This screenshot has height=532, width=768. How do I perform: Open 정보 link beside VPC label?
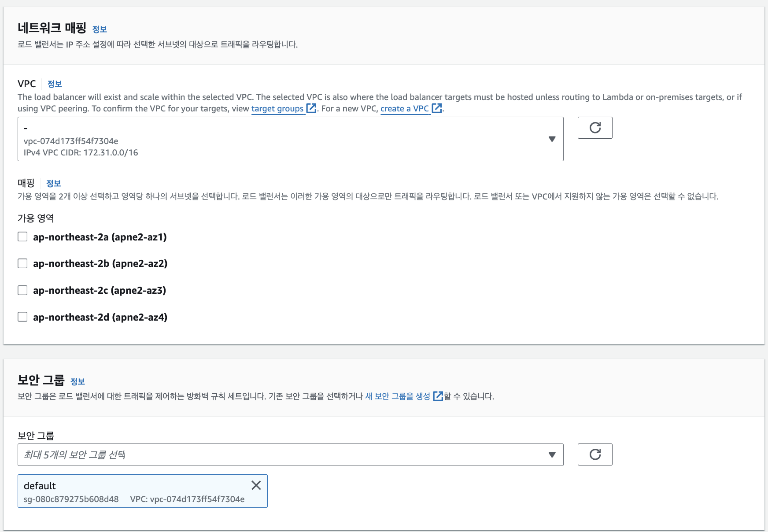55,84
